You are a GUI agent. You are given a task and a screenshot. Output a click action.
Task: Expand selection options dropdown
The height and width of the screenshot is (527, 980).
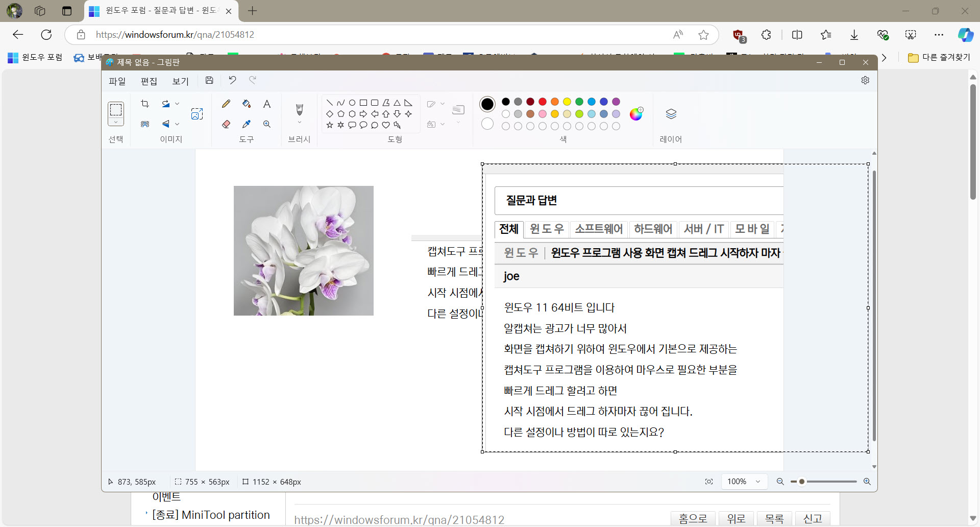coord(116,123)
